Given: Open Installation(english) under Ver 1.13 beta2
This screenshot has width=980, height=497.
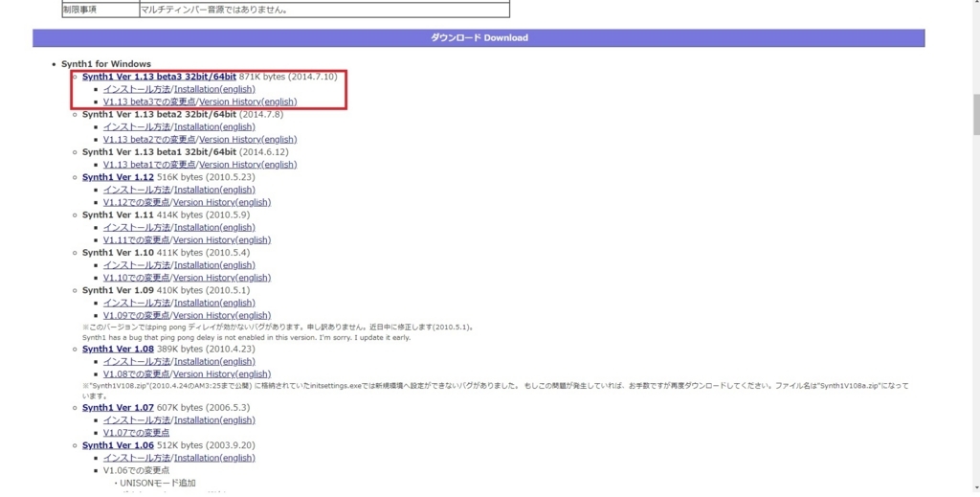Looking at the screenshot, I should coord(214,127).
